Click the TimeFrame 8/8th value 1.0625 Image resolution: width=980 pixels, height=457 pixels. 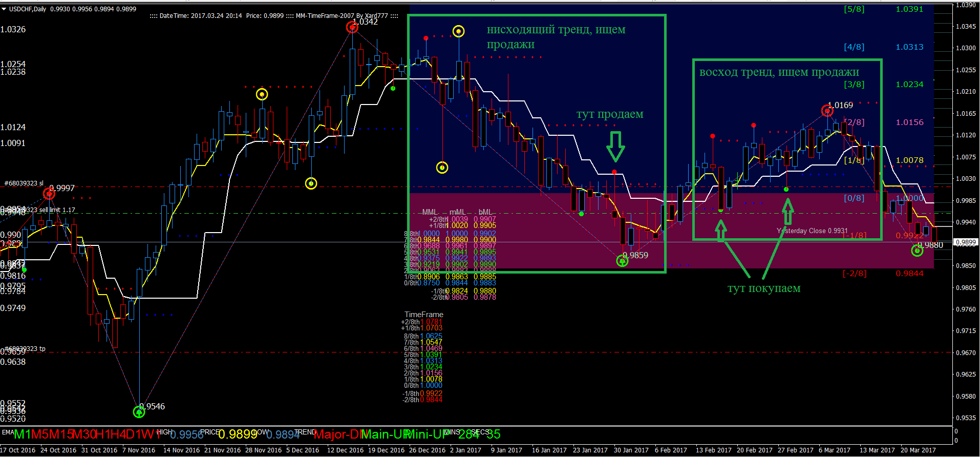(431, 337)
